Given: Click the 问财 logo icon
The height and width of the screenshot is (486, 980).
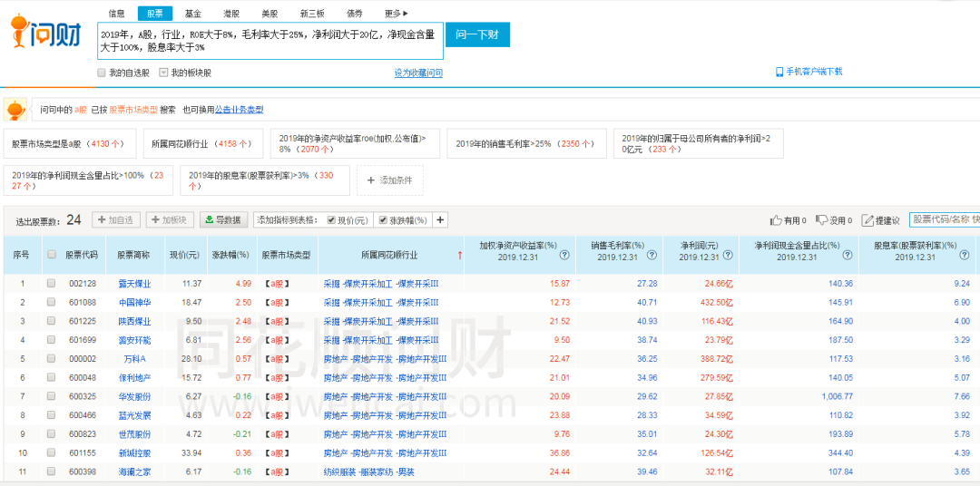Looking at the screenshot, I should tap(45, 33).
